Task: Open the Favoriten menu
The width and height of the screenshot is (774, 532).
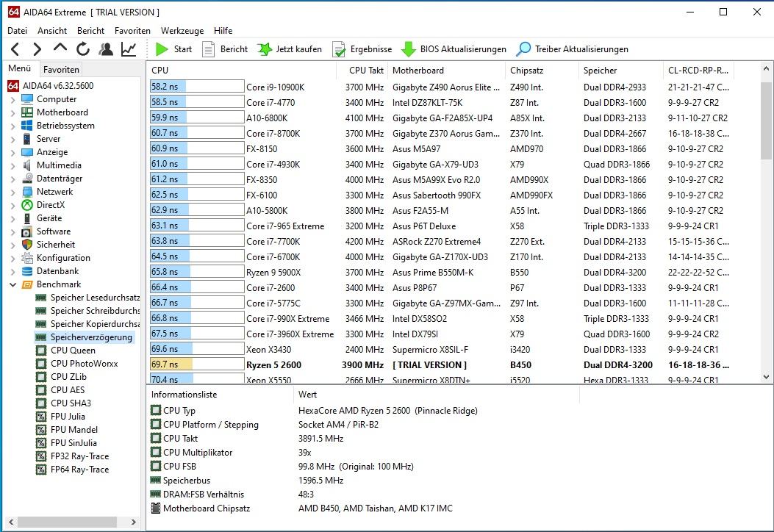Action: pos(132,31)
